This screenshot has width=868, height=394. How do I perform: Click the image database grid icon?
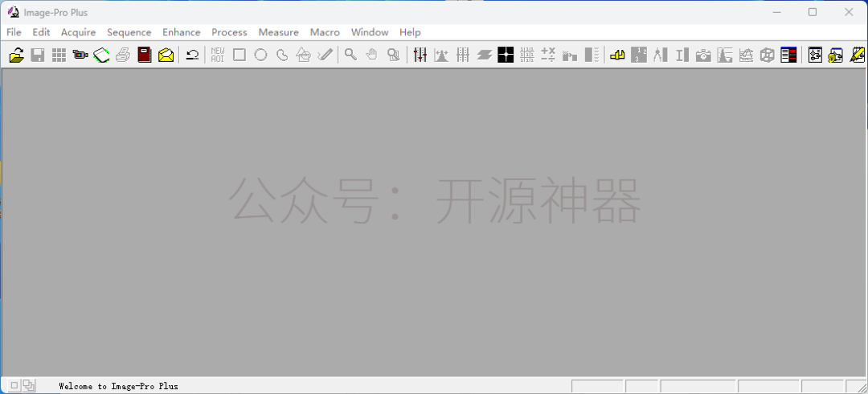tap(59, 55)
